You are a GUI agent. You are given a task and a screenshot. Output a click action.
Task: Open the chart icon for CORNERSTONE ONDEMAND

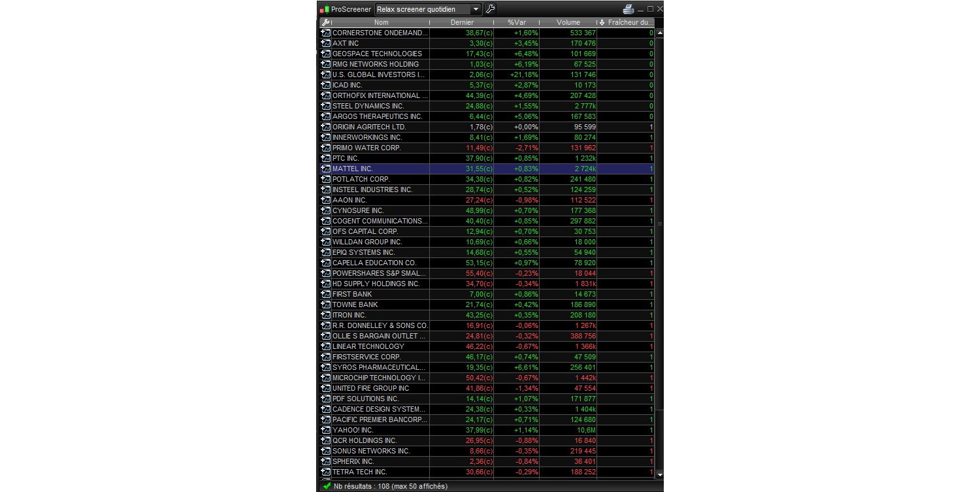[x=326, y=33]
